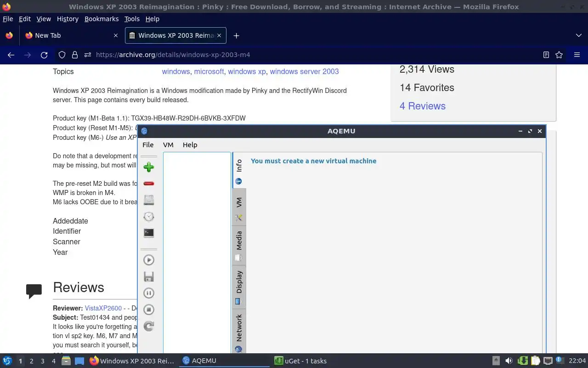The height and width of the screenshot is (368, 588).
Task: Switch to the Display tab in AQEMU
Action: point(239,287)
